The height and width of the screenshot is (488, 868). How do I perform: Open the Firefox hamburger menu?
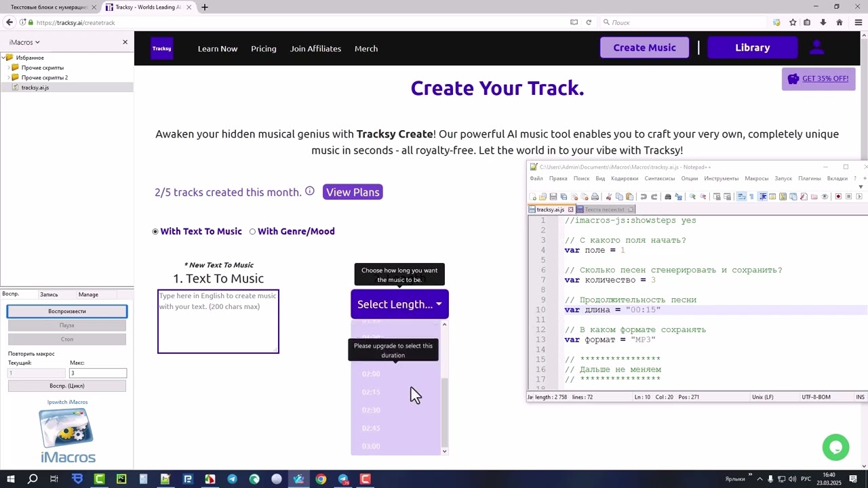click(858, 22)
